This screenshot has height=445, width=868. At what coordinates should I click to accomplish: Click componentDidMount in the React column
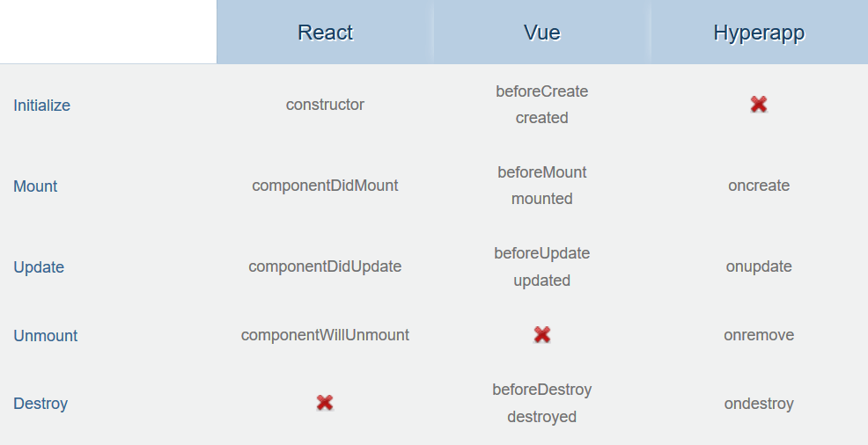click(x=325, y=186)
